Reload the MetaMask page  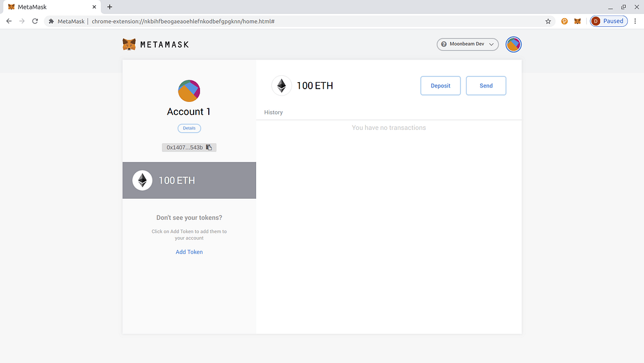tap(35, 22)
